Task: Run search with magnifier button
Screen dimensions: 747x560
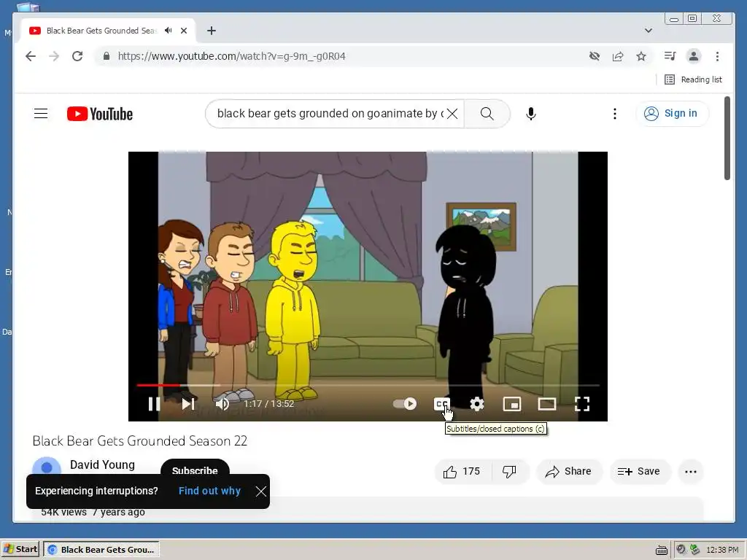Action: pos(487,113)
